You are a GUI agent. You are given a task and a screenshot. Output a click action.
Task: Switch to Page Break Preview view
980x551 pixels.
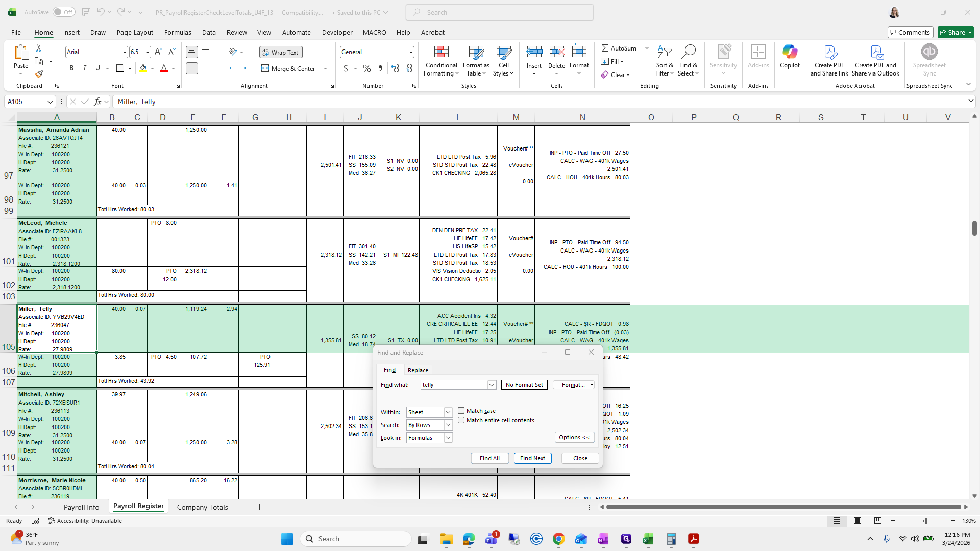click(x=877, y=521)
